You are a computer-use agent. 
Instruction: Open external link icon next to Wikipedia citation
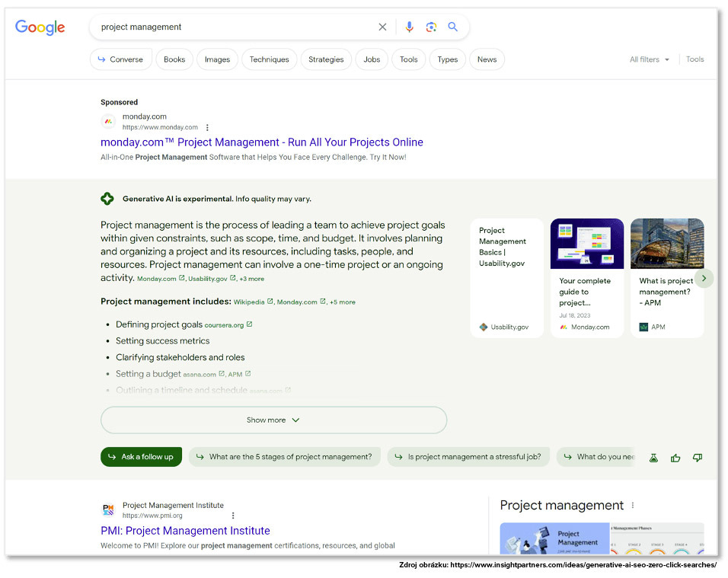pos(270,302)
